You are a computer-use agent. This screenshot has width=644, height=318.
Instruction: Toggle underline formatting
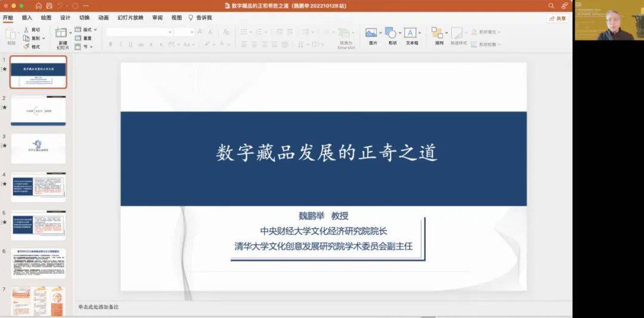[129, 44]
